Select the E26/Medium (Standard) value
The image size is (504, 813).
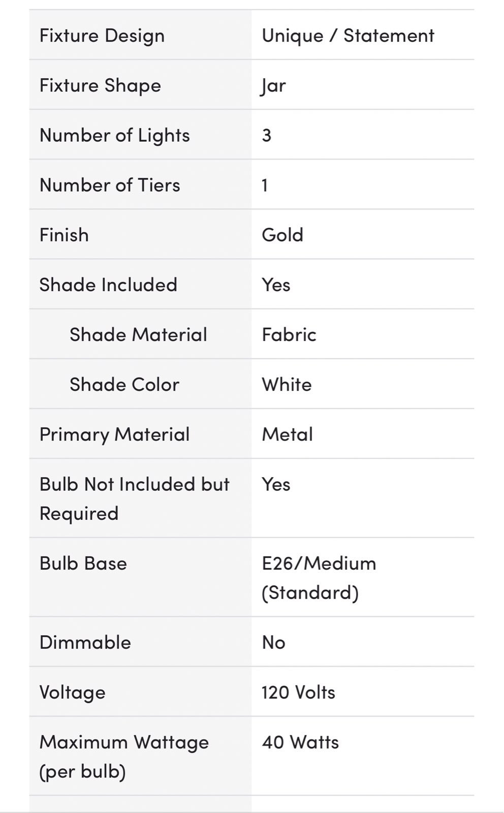tap(319, 578)
